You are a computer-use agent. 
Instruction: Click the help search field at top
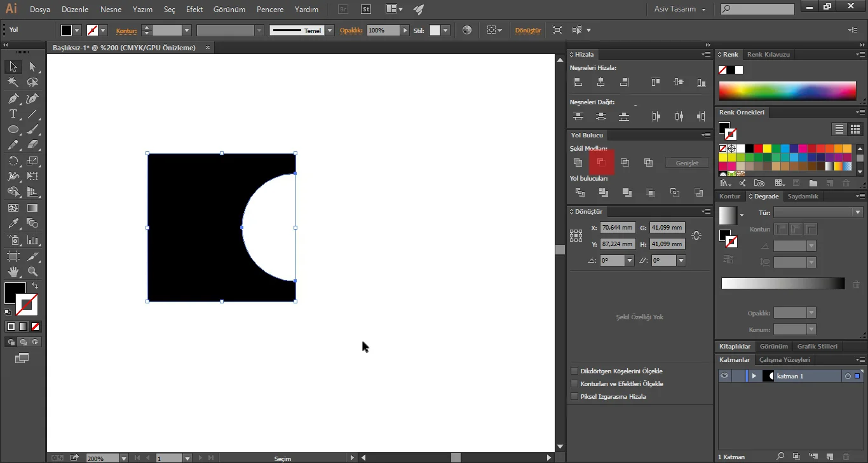click(757, 10)
